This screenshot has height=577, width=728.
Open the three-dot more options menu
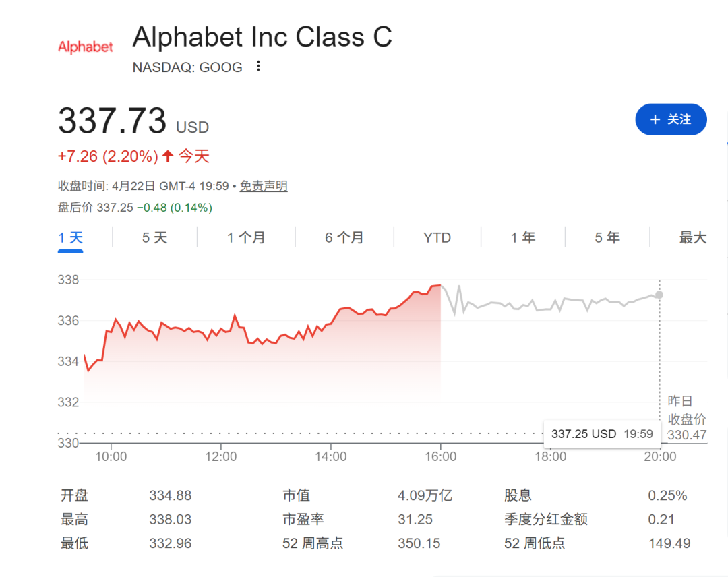(258, 67)
